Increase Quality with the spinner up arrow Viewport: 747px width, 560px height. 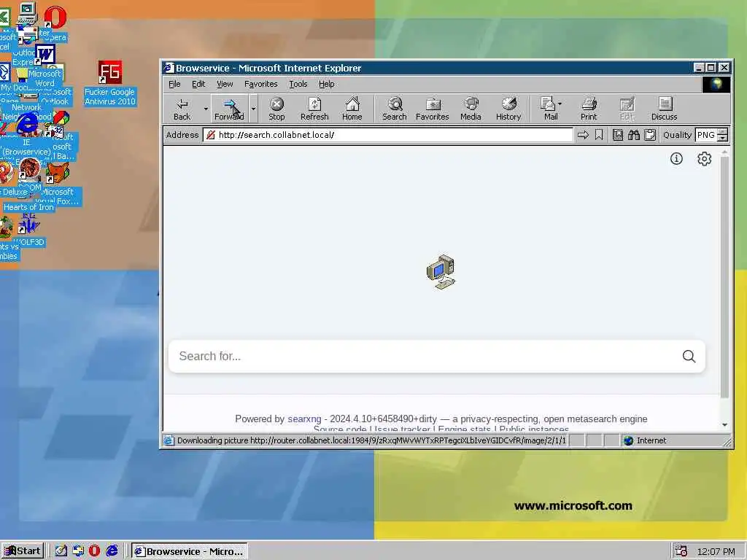coord(723,132)
